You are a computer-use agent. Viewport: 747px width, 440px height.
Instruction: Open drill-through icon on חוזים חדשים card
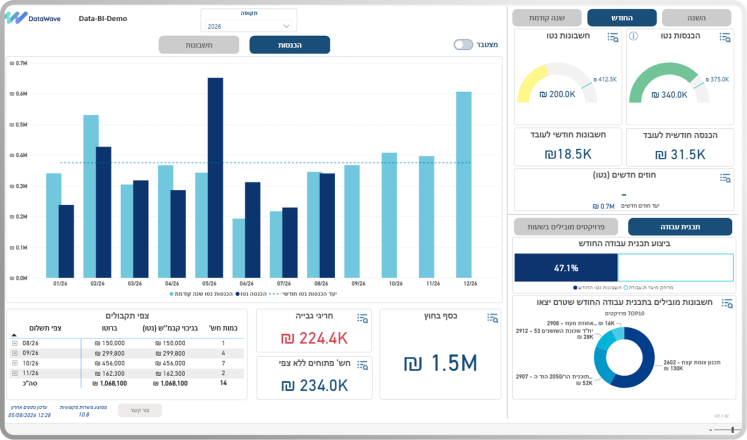pyautogui.click(x=725, y=178)
